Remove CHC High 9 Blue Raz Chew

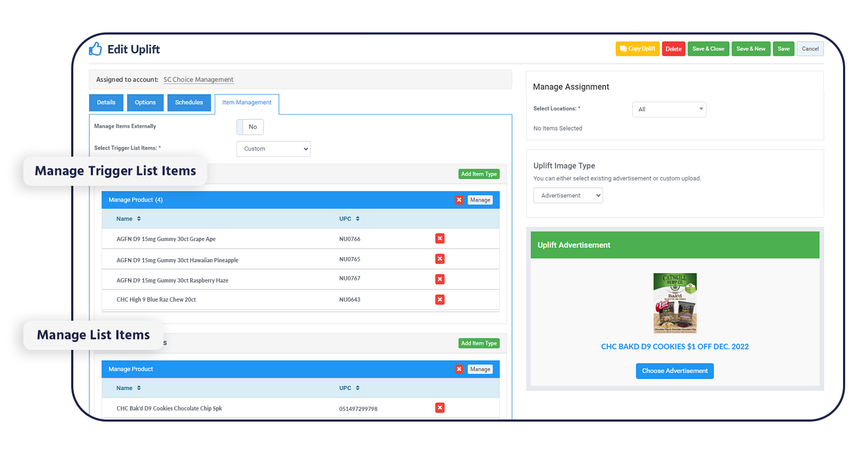pyautogui.click(x=439, y=299)
